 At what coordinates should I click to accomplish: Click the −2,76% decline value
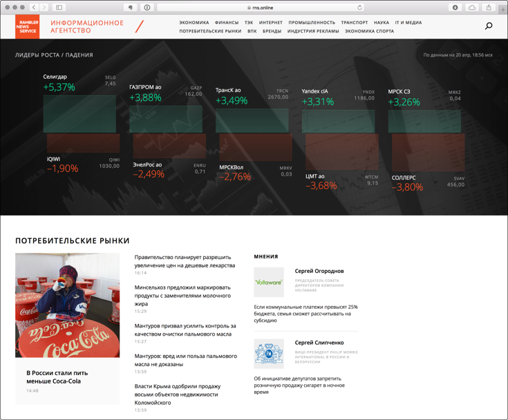[x=235, y=176]
